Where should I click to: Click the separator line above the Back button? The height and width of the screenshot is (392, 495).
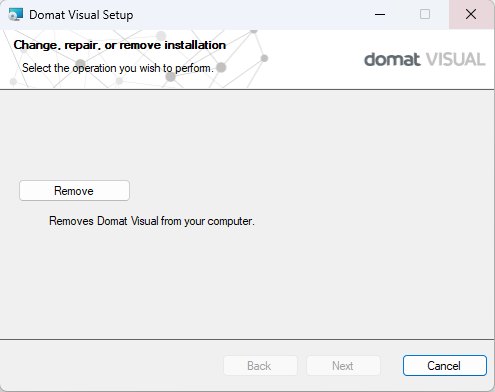(247, 339)
